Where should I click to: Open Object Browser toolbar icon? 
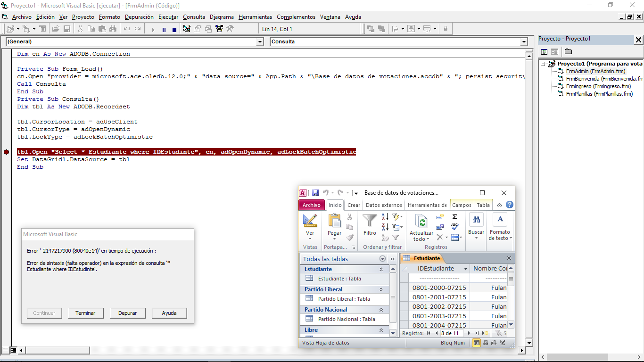coord(219,29)
